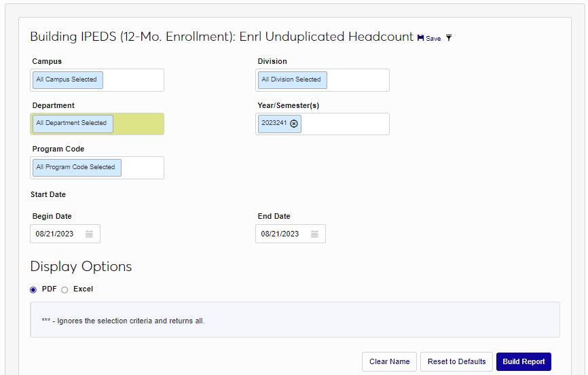Open the End Date calendar picker
The image size is (588, 375).
(314, 234)
